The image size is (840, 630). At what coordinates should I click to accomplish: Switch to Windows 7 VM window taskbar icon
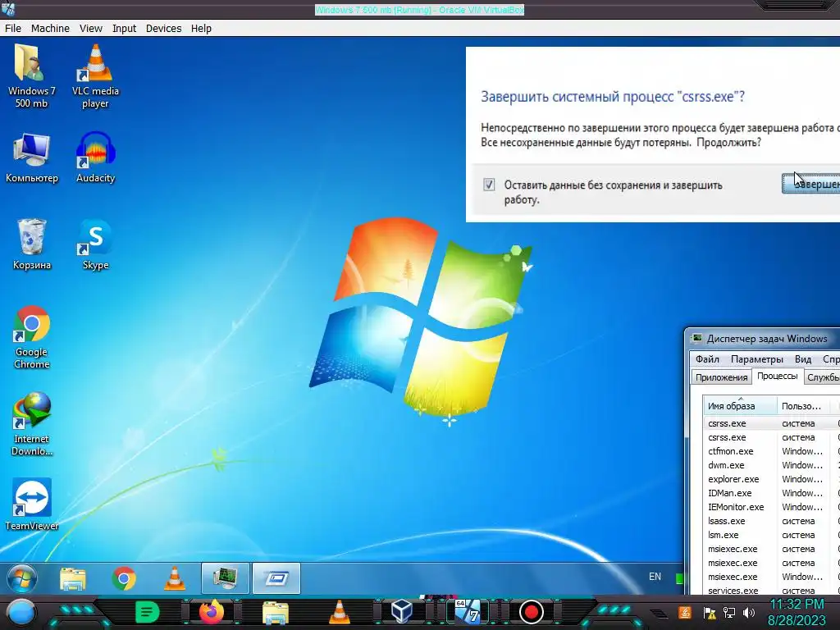(x=467, y=611)
